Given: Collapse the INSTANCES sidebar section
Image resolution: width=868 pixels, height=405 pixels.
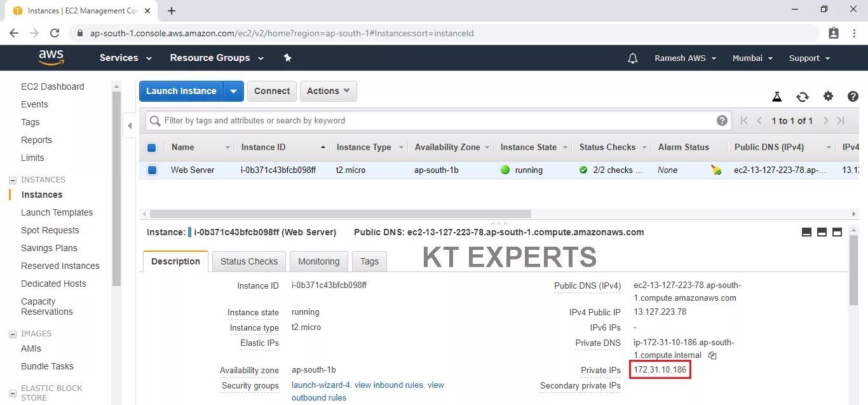Looking at the screenshot, I should click(x=13, y=180).
